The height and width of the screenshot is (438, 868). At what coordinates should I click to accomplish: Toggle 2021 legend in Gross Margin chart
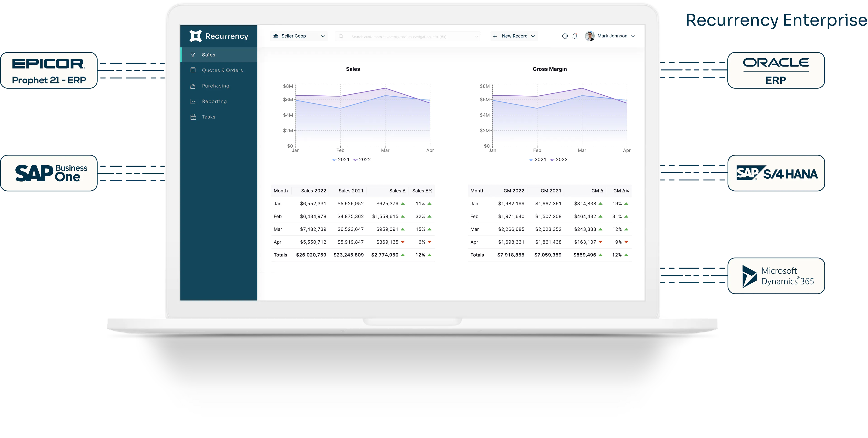(x=538, y=159)
